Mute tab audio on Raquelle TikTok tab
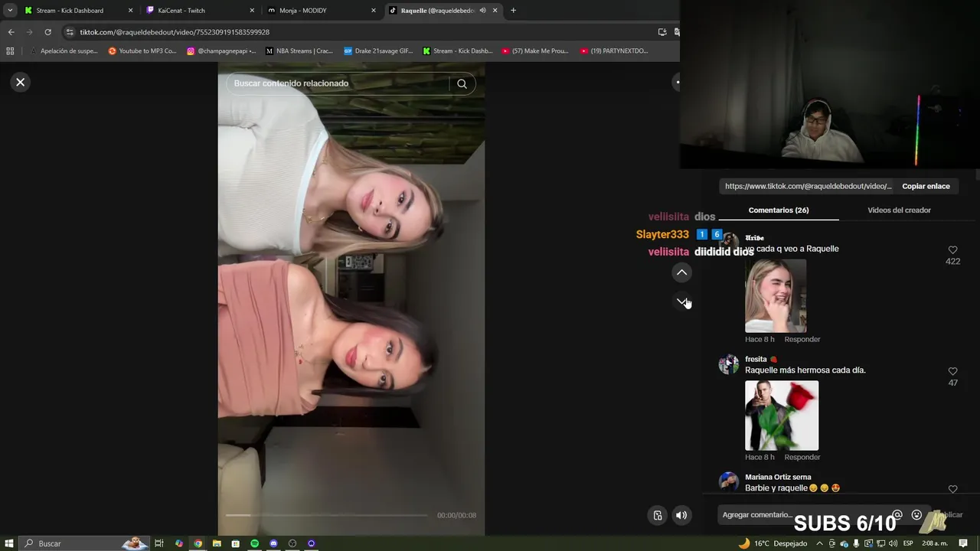 482,11
